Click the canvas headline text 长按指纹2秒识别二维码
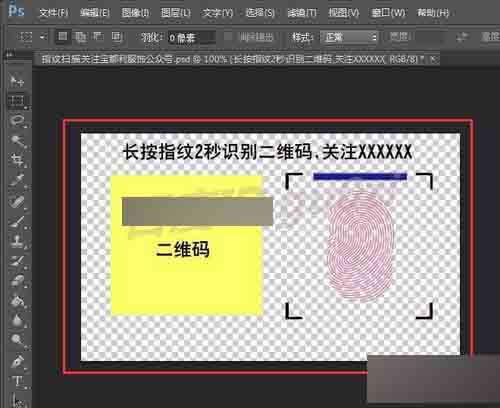 tap(218, 152)
